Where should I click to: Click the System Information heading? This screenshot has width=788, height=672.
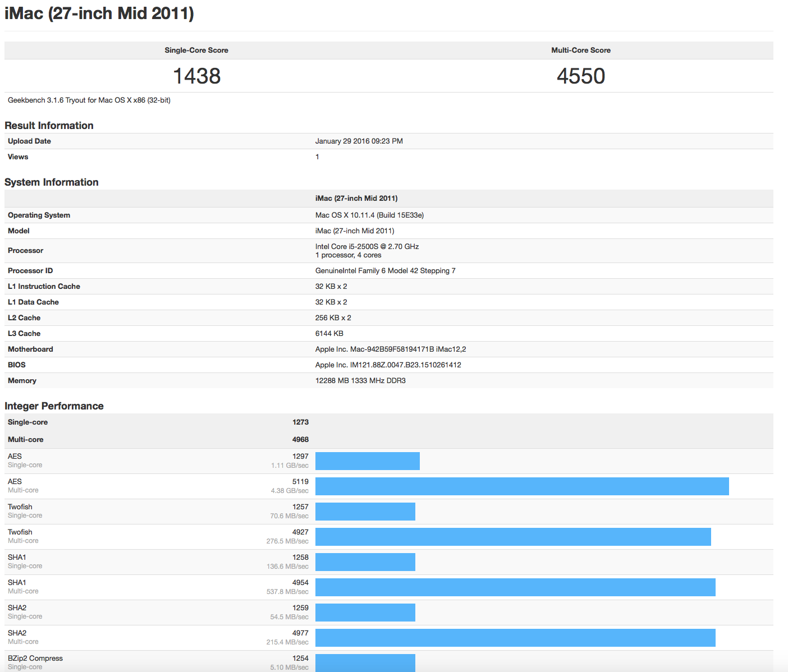tap(52, 182)
